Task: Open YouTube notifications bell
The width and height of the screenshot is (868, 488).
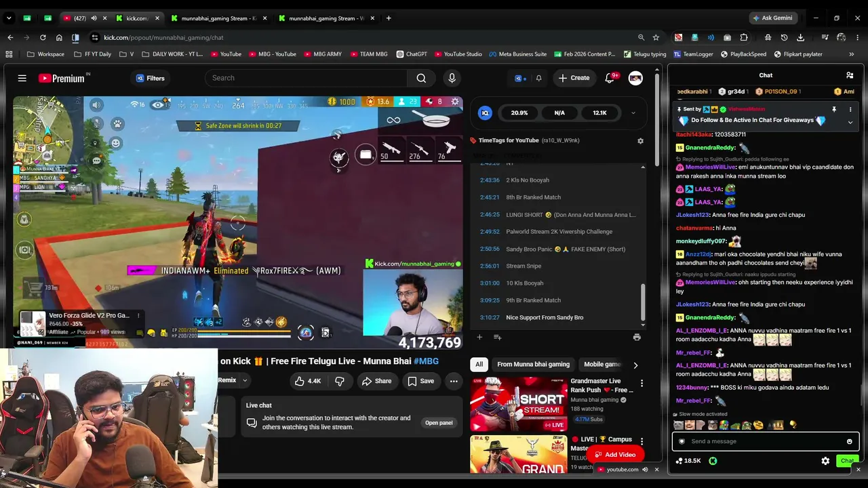Action: (x=610, y=78)
